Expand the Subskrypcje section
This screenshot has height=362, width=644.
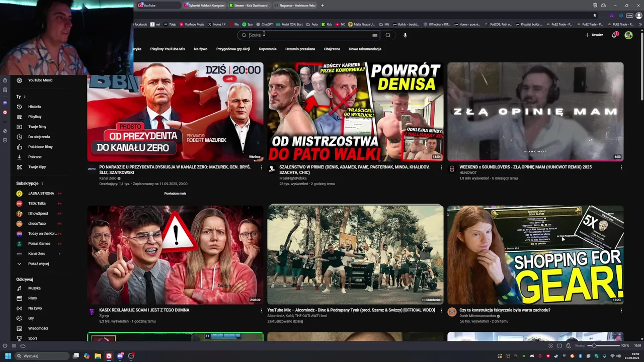point(30,184)
